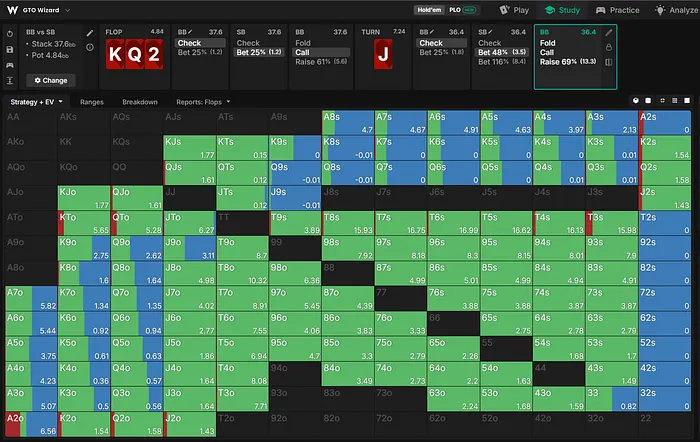Click the A2o hand cell
Screen dimensions: 700x442
coord(31,424)
